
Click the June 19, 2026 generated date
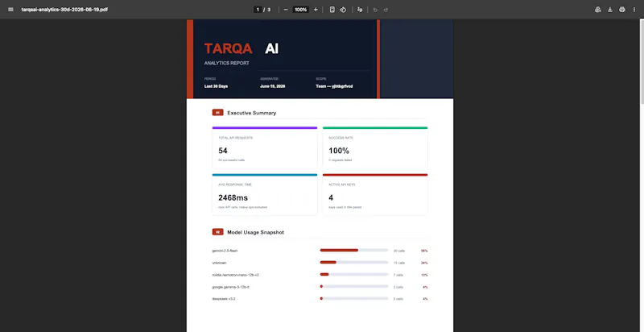[x=273, y=86]
